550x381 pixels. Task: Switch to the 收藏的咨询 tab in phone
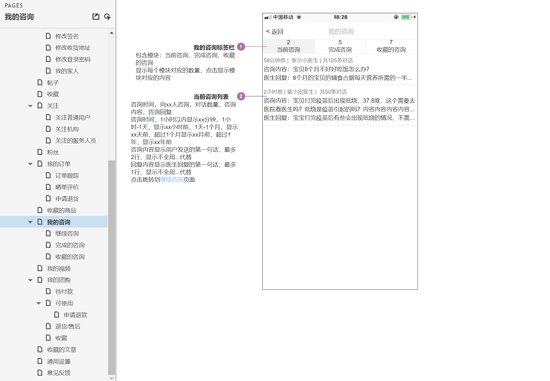click(x=391, y=46)
